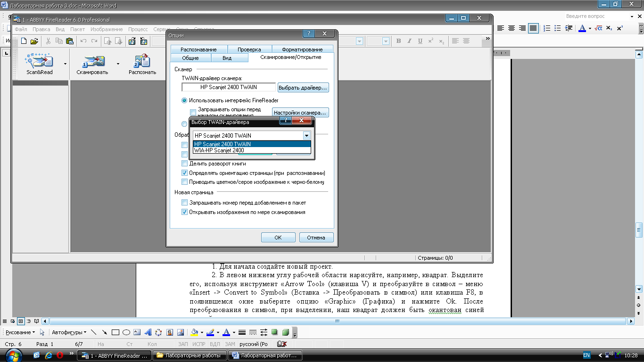Viewport: 644px width, 362px height.
Task: Click the Open folder icon in FineReader toolbar
Action: point(34,41)
